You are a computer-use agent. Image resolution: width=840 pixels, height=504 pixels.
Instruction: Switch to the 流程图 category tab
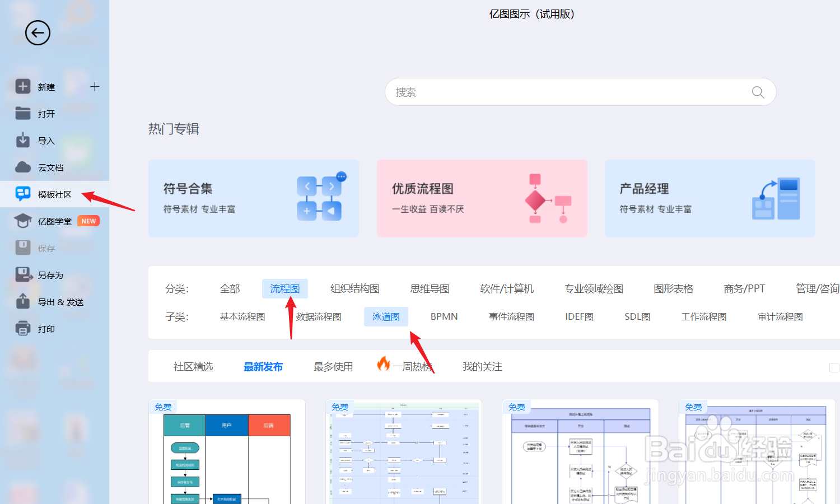[284, 288]
